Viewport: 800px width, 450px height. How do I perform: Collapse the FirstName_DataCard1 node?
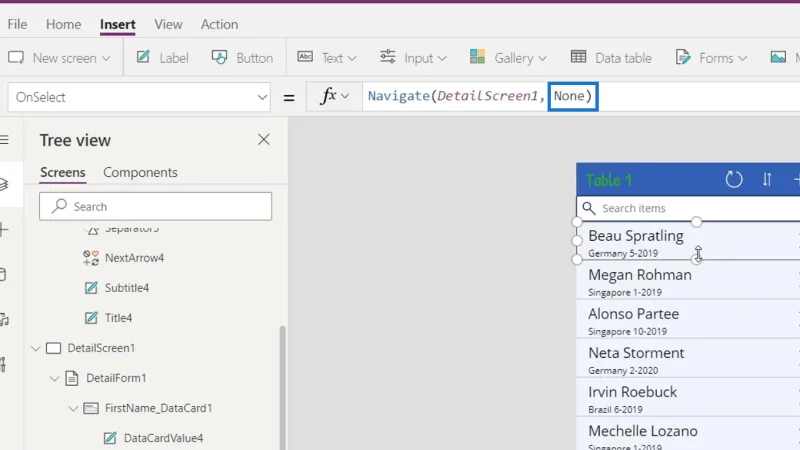pos(73,409)
